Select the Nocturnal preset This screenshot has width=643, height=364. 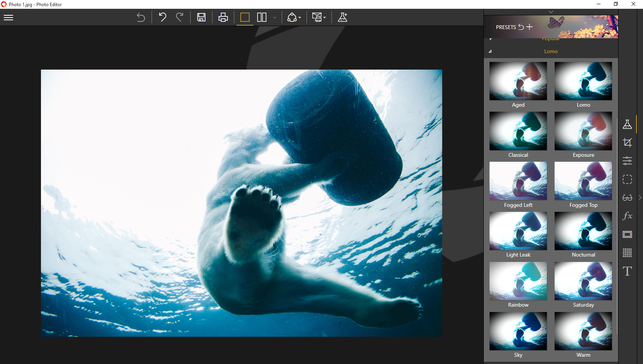coord(583,231)
